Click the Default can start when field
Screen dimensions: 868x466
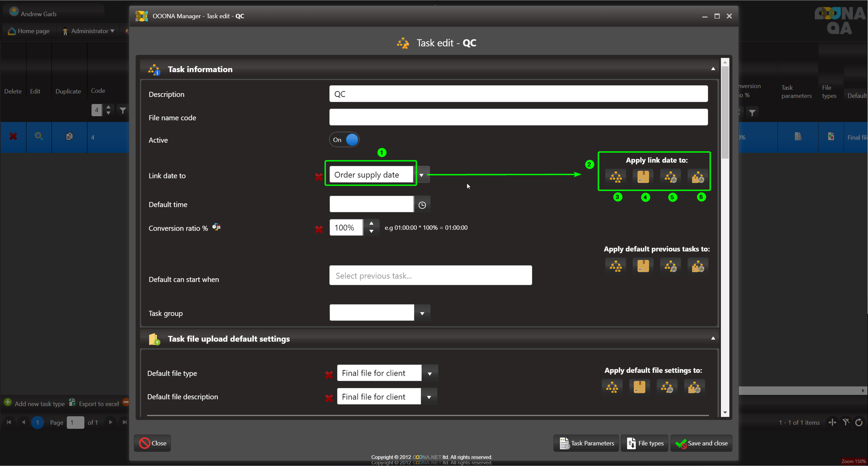coord(430,275)
